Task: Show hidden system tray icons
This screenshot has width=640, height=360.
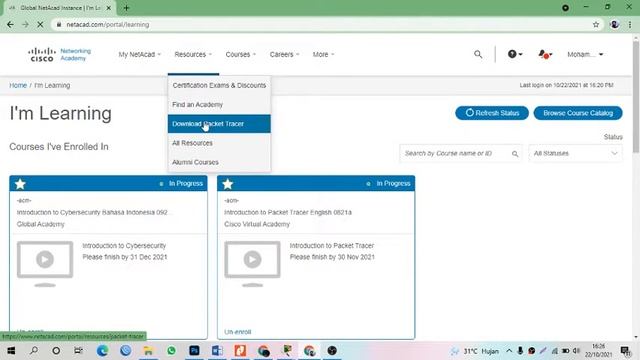Action: tap(509, 351)
